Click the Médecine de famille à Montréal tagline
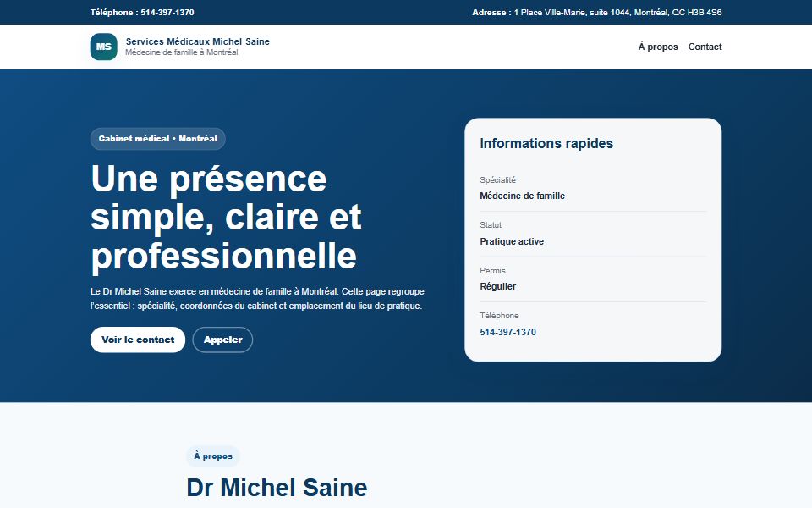Image resolution: width=812 pixels, height=508 pixels. click(x=182, y=52)
